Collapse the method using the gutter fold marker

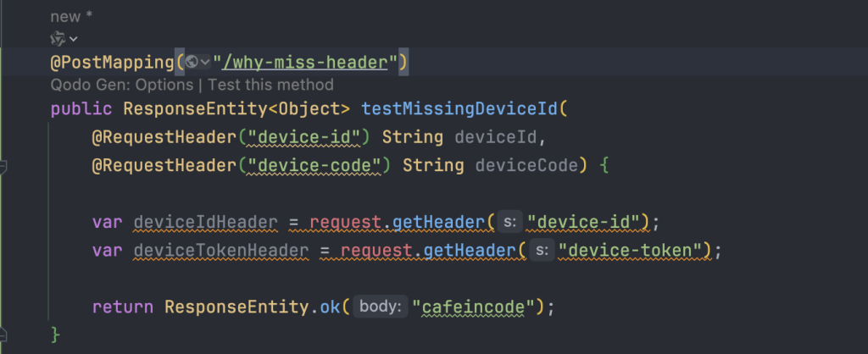3,166
